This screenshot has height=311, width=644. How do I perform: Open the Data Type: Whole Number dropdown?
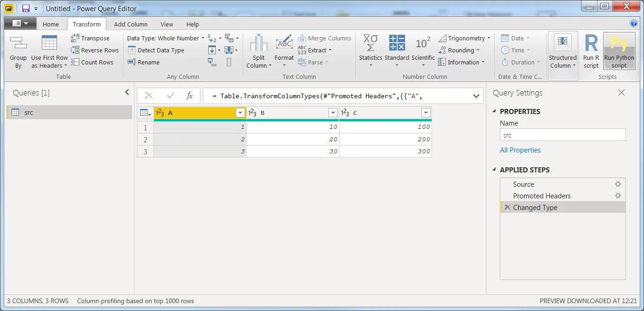[166, 38]
